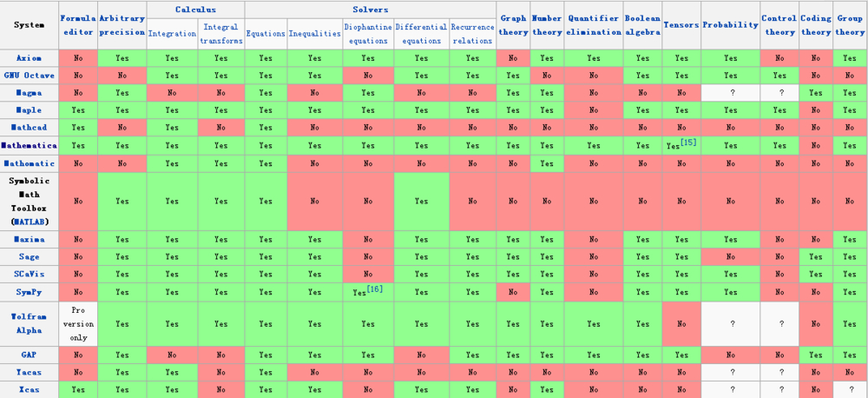Click the Diophantine equations header link
Viewport: 868px width, 398px height.
pyautogui.click(x=368, y=34)
